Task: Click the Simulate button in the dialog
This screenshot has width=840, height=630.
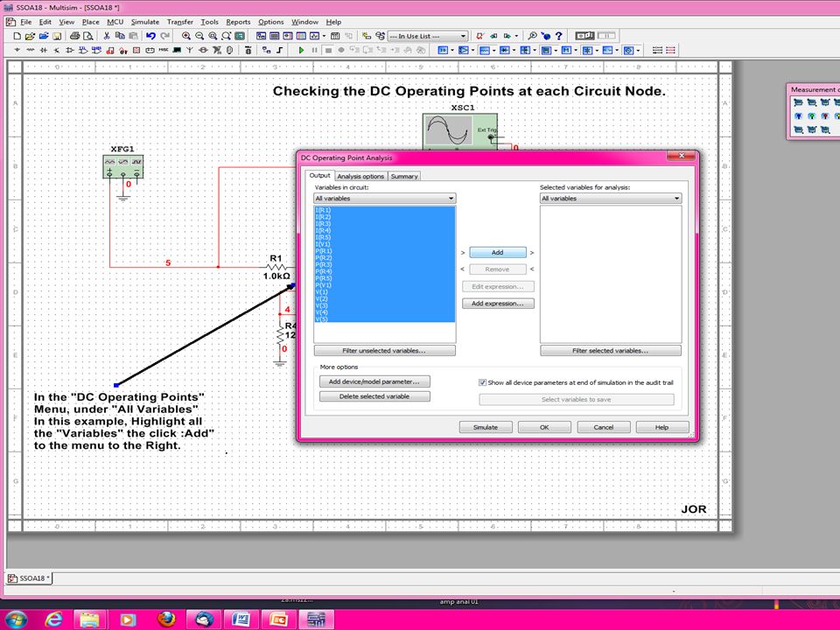Action: pyautogui.click(x=486, y=427)
